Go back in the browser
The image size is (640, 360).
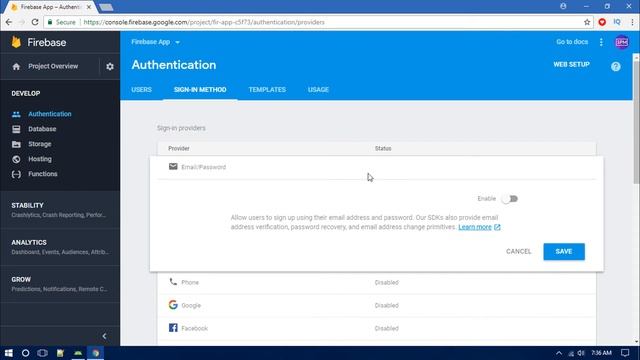point(9,22)
